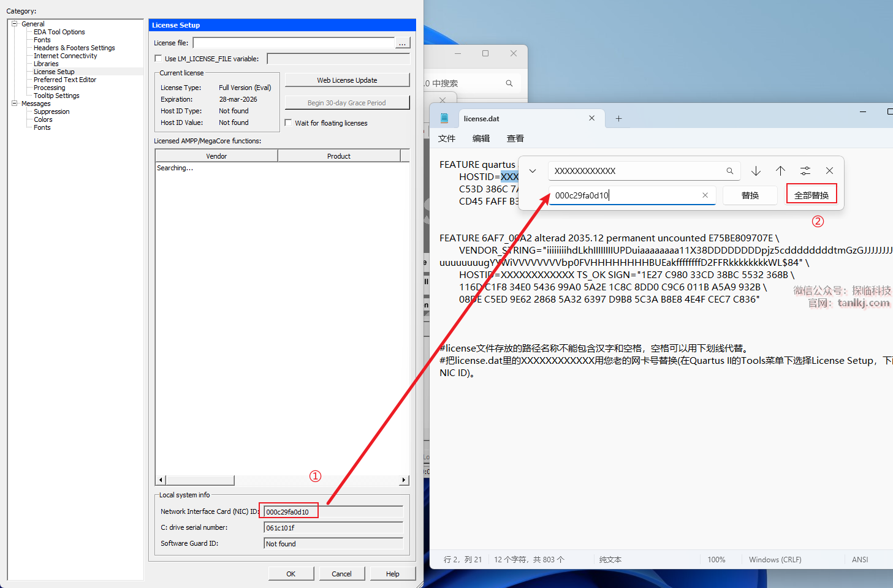Add a new Notepad tab with plus icon

coord(618,119)
